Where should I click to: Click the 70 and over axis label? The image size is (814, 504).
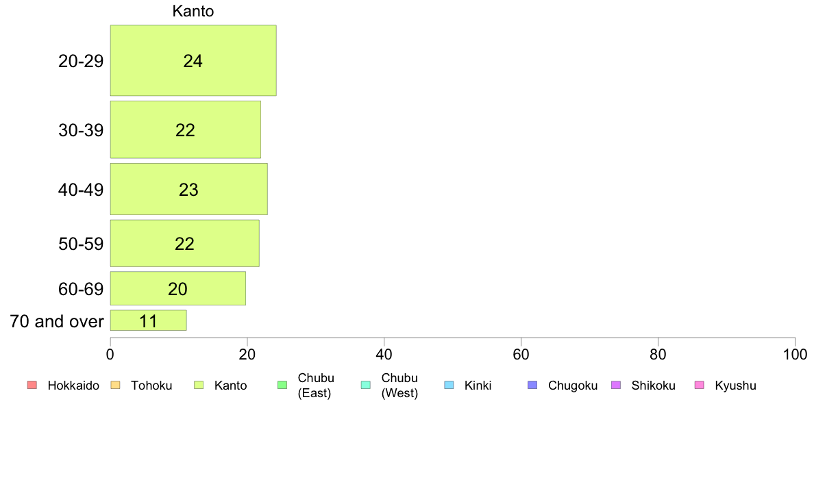coord(57,321)
